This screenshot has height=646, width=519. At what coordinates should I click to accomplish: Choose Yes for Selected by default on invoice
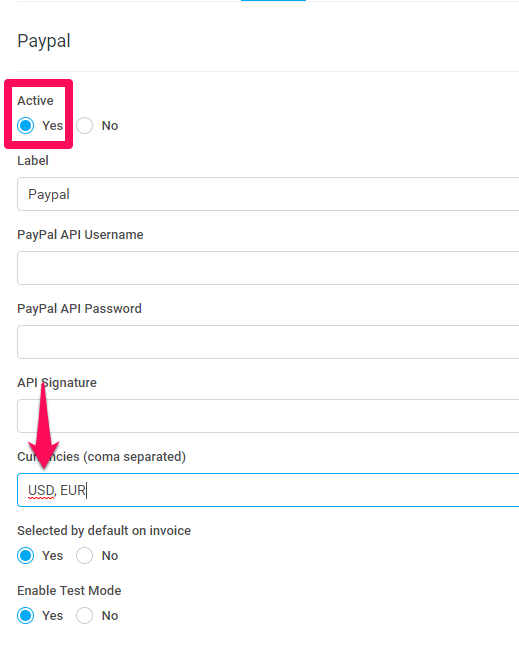[26, 555]
